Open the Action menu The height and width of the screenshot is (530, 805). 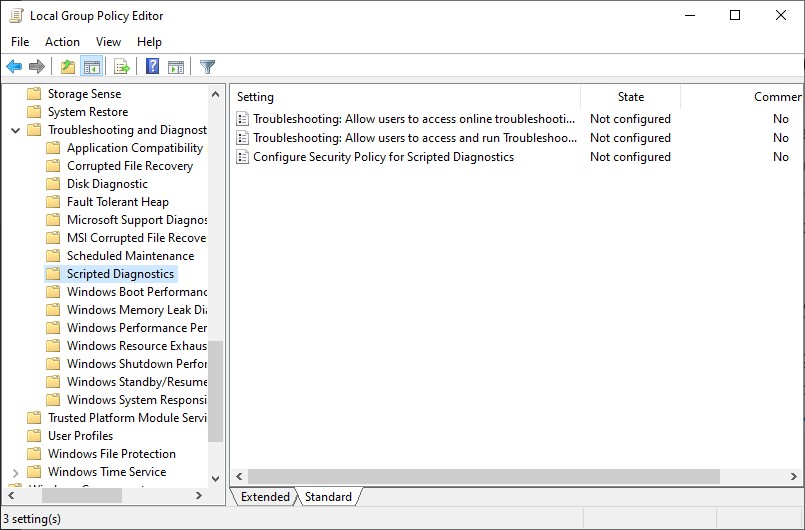click(62, 42)
